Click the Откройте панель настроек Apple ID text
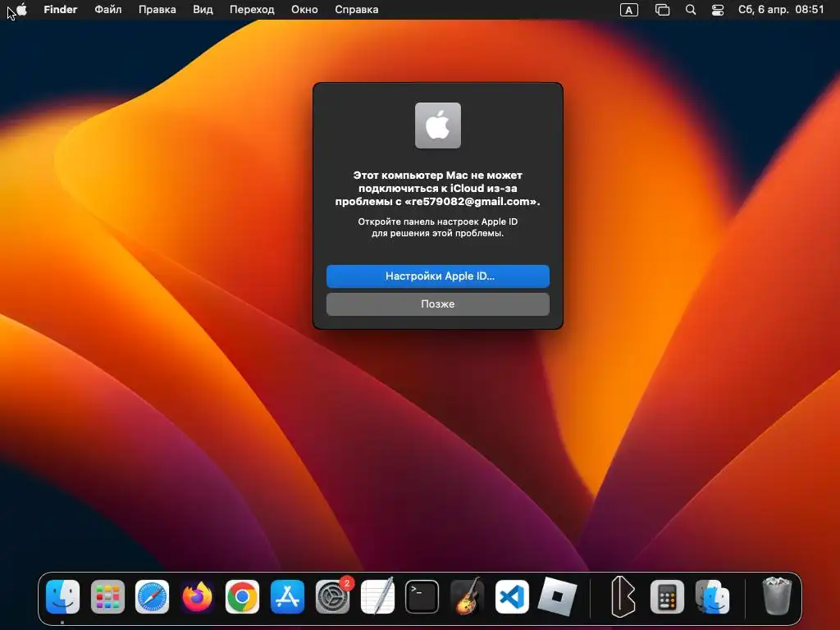The width and height of the screenshot is (840, 630). tap(438, 221)
